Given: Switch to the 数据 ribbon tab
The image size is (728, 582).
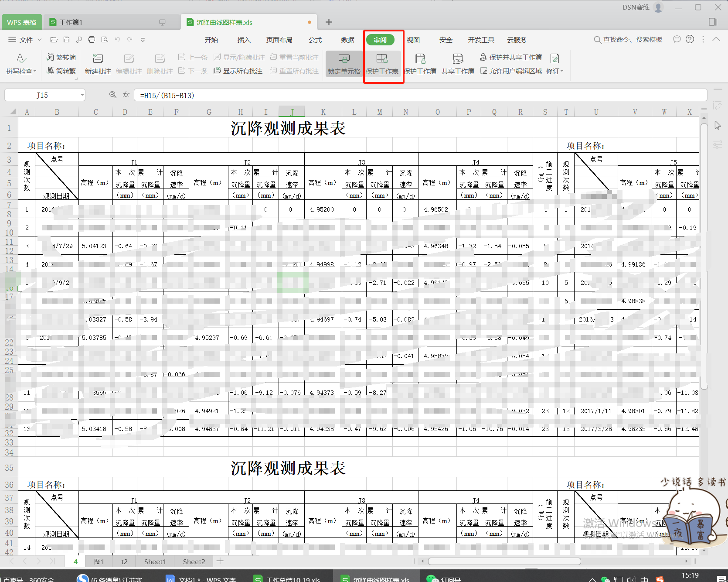Looking at the screenshot, I should point(347,40).
